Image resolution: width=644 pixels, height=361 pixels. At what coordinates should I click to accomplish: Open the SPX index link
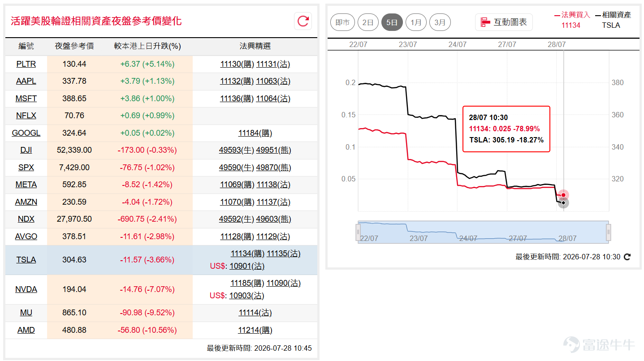[26, 168]
